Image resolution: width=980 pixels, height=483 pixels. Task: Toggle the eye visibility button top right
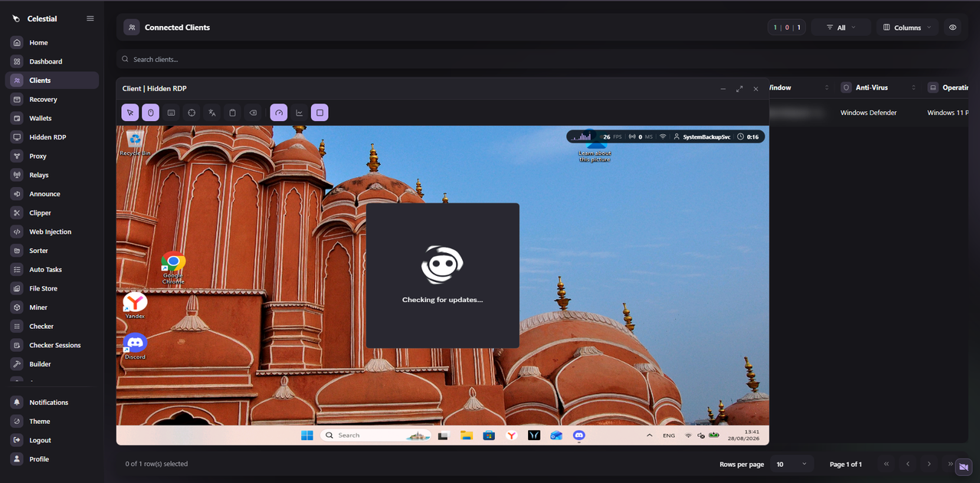click(x=952, y=28)
